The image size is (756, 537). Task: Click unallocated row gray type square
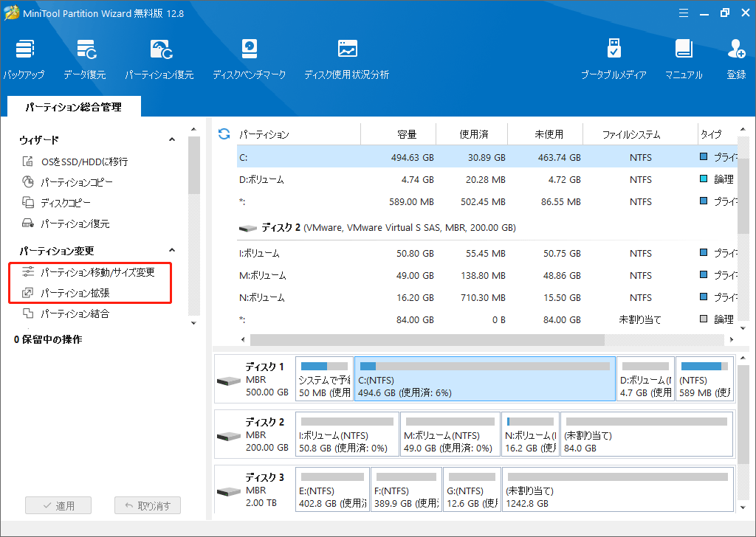704,319
